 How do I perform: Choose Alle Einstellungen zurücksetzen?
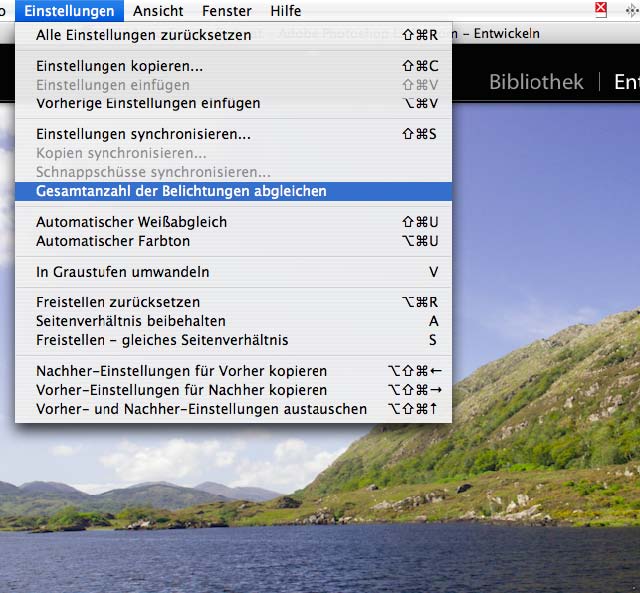233,35
